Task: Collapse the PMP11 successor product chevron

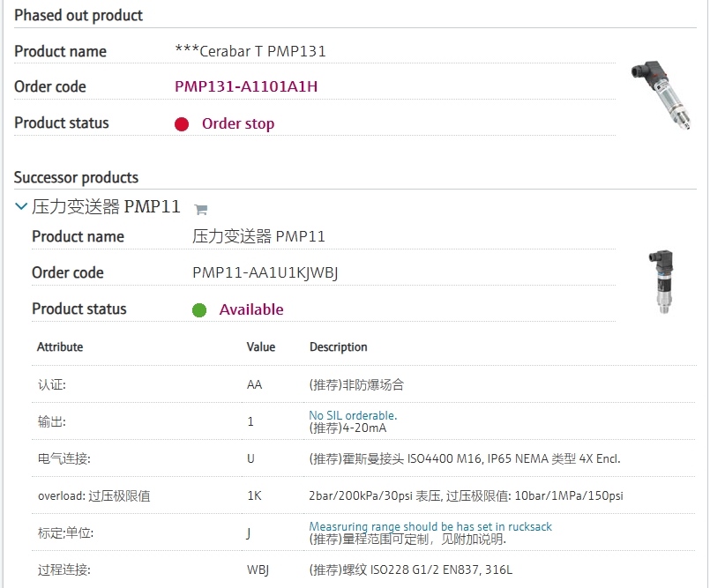Action: (x=21, y=206)
